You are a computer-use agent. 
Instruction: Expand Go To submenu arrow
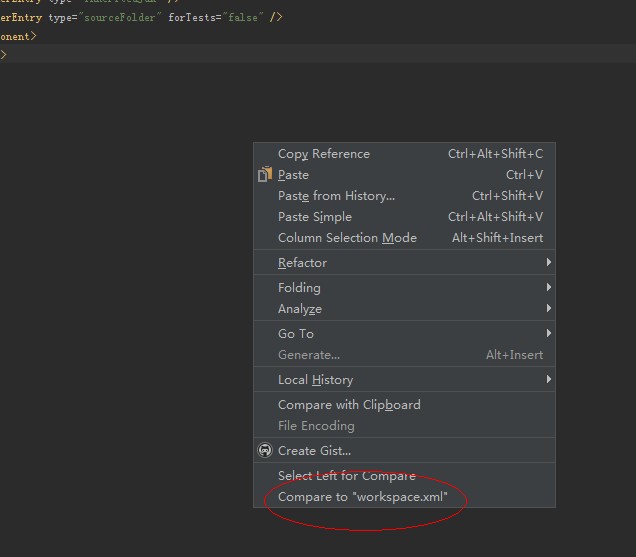pyautogui.click(x=548, y=333)
